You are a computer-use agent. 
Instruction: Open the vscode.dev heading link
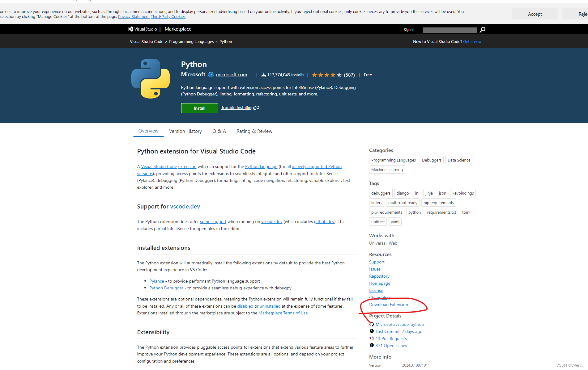click(185, 206)
